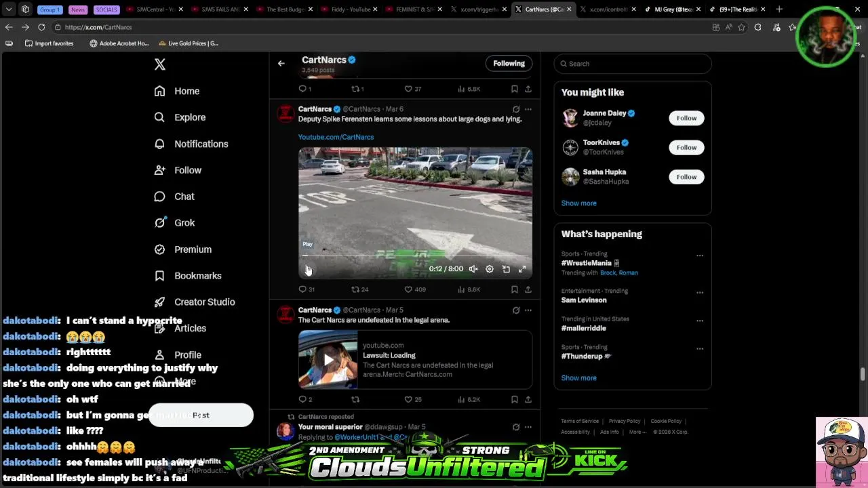
Task: Open more menu on Mar 6 post
Action: point(528,109)
